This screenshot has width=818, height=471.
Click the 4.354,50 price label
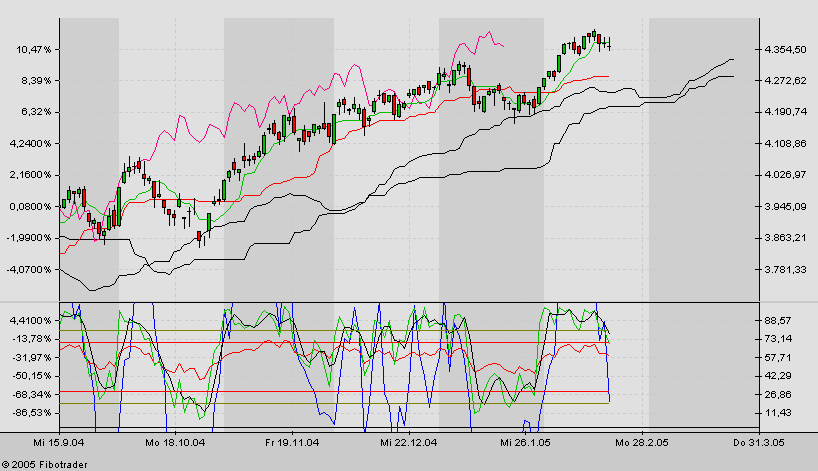[785, 50]
